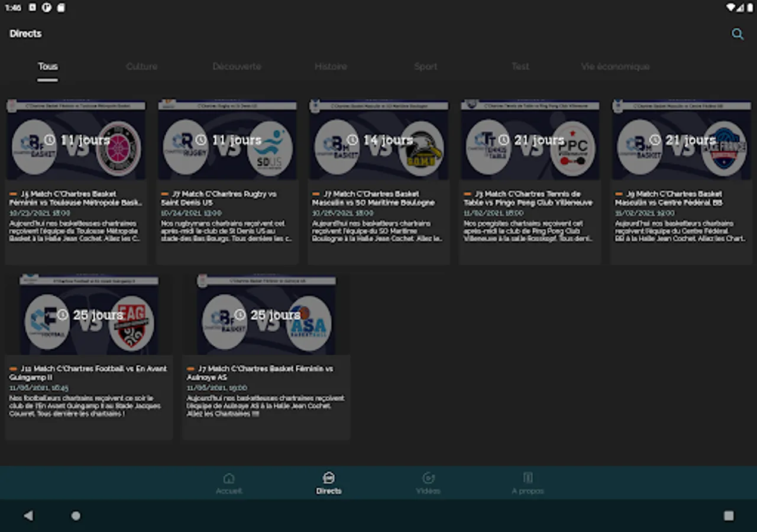The width and height of the screenshot is (757, 532).
Task: Tap the A propos label in bottom navigation
Action: click(528, 491)
